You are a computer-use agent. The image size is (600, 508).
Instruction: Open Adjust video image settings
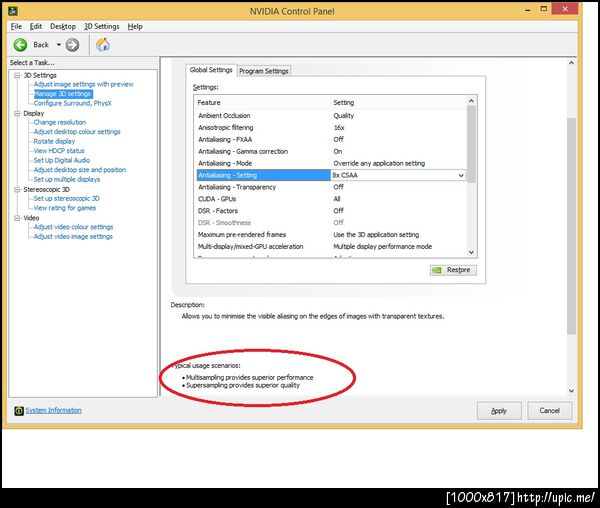[x=73, y=236]
